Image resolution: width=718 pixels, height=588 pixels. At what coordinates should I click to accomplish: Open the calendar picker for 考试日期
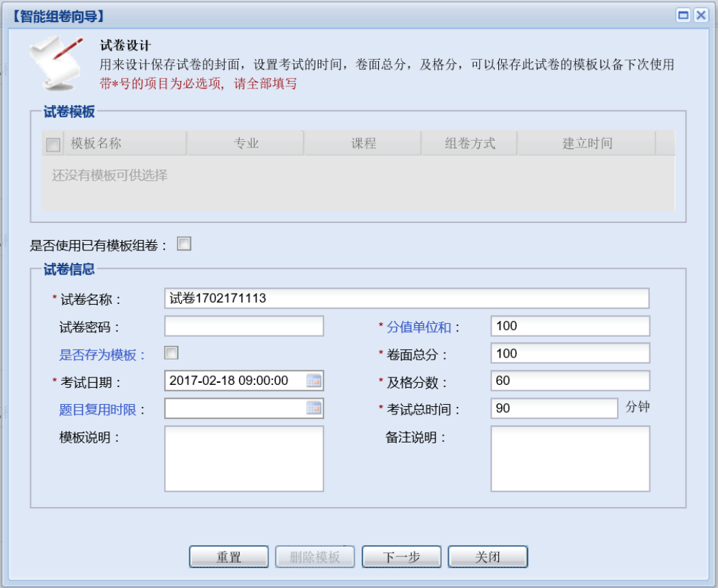[x=314, y=381]
